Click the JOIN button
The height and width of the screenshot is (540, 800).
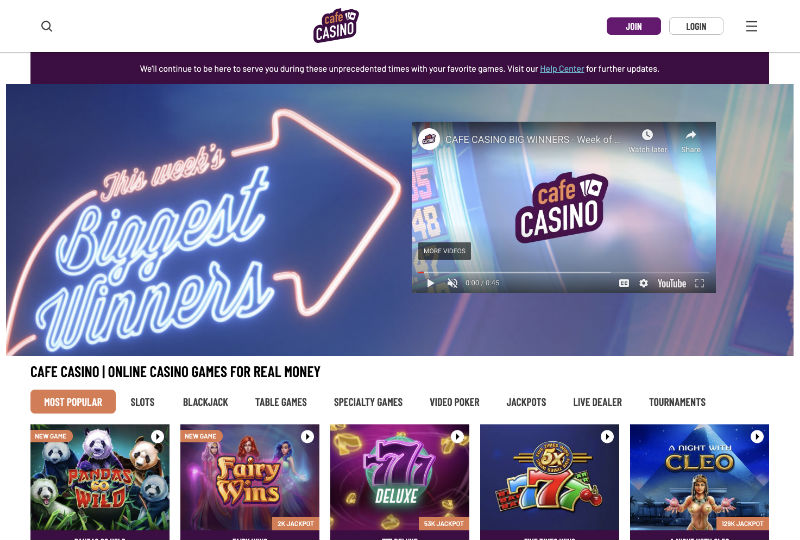[x=634, y=26]
